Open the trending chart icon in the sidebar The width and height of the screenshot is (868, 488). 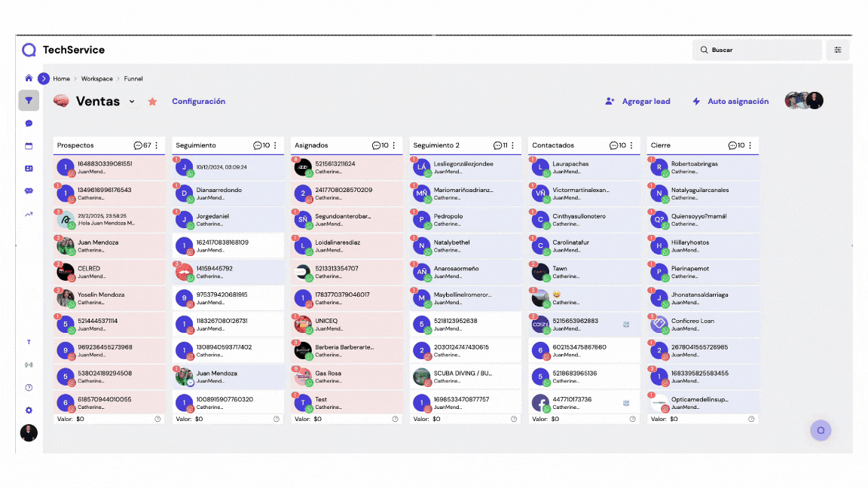point(29,214)
